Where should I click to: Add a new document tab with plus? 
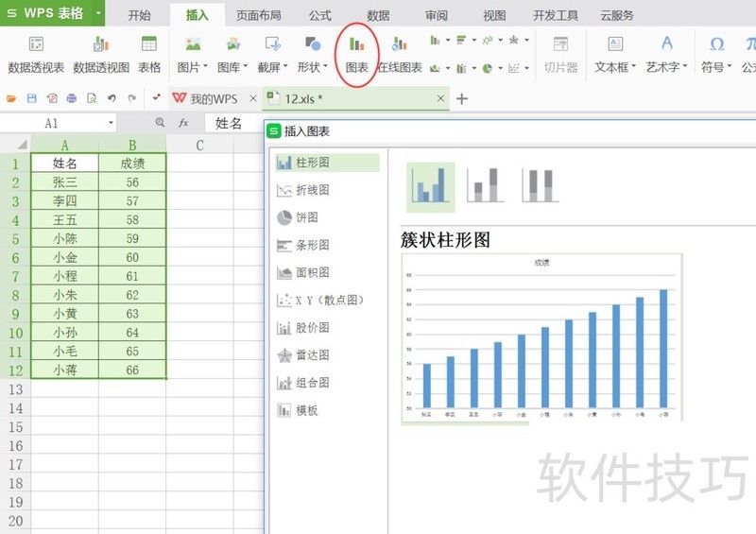pyautogui.click(x=462, y=99)
